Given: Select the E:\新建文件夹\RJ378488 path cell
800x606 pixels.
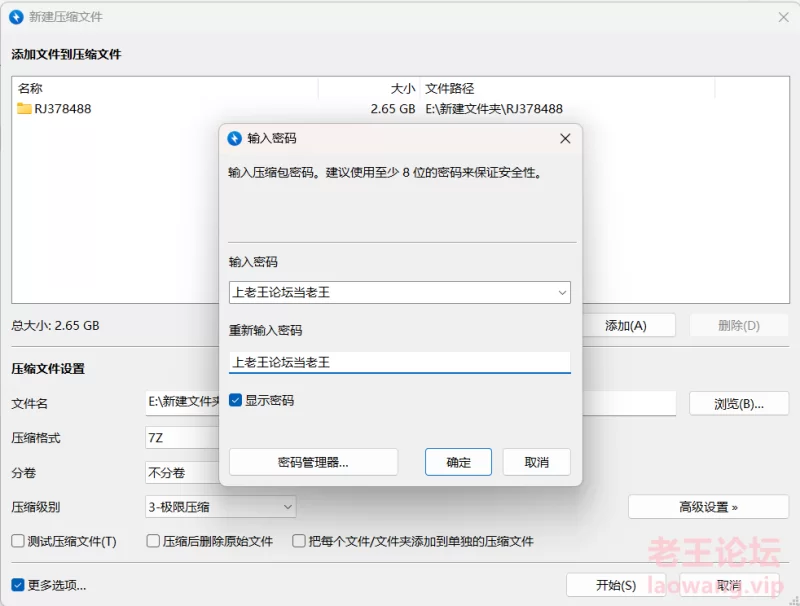Looking at the screenshot, I should pos(494,109).
